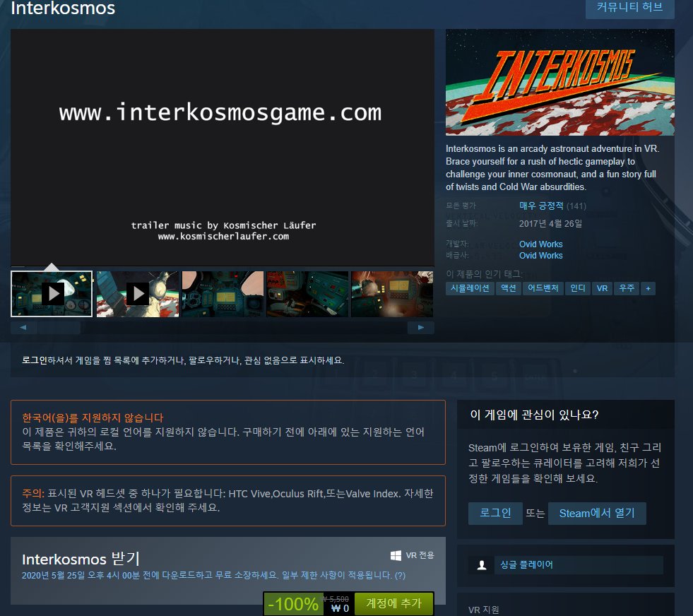Select the 액션 tag
The width and height of the screenshot is (693, 616).
(508, 288)
